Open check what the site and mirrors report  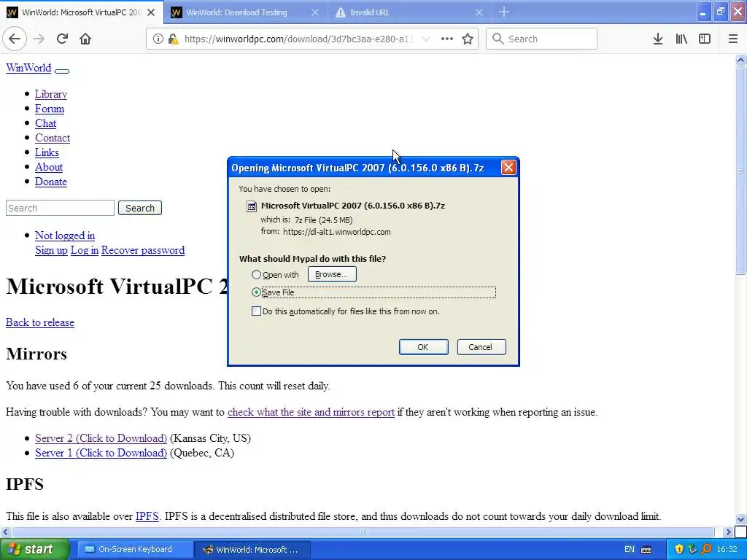pos(311,412)
